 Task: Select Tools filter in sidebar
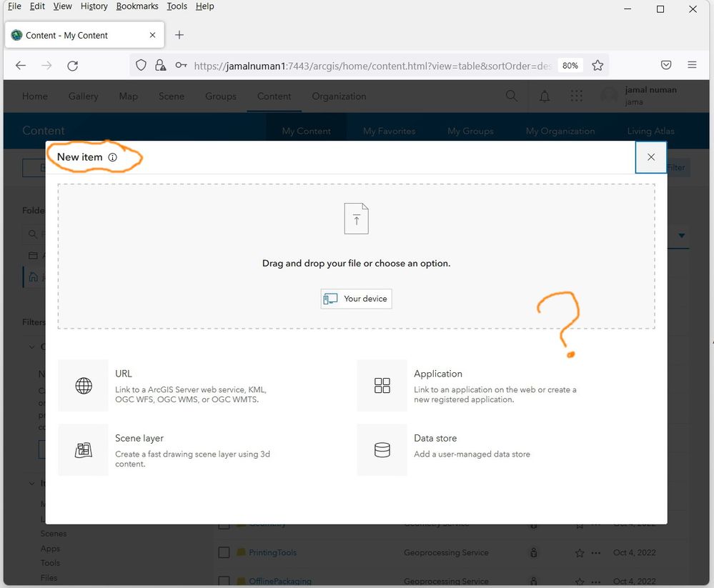point(50,563)
